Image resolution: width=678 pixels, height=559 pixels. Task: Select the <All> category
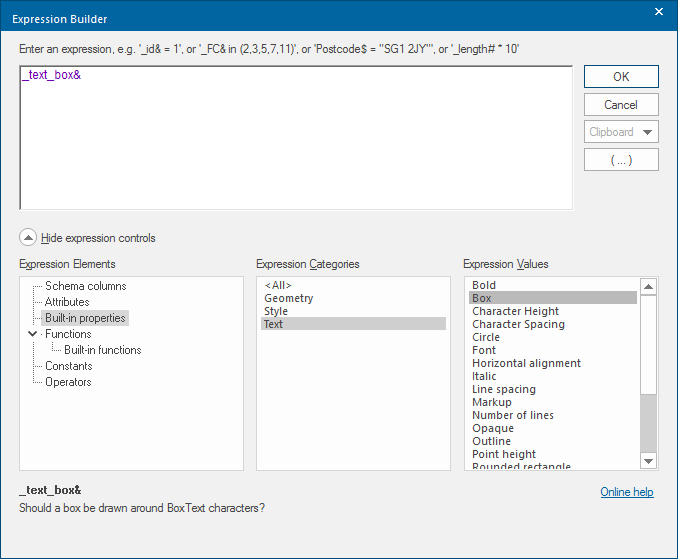click(279, 285)
